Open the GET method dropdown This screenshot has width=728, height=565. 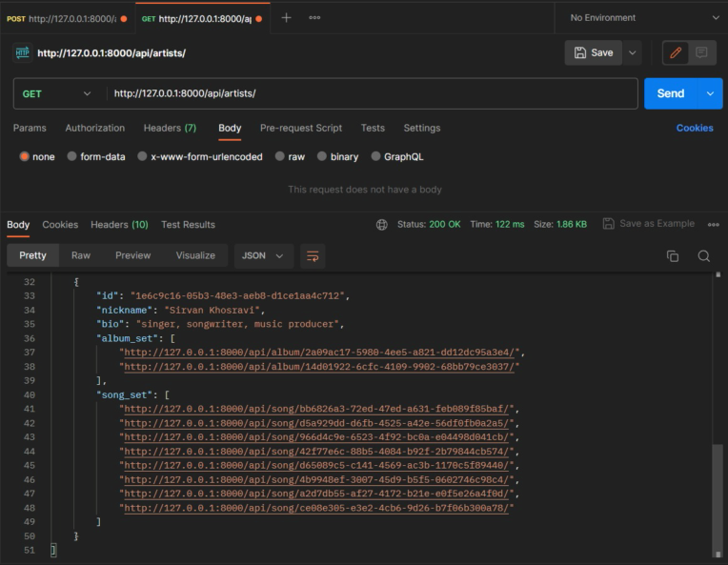pos(56,93)
